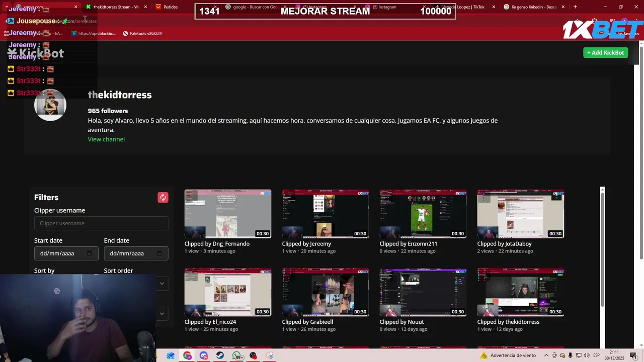Close the ia genso linkedin tab
This screenshot has width=644, height=362.
(x=563, y=7)
